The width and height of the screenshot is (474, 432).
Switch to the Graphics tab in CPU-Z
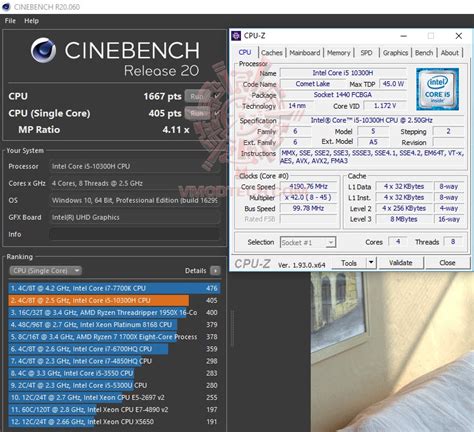395,53
